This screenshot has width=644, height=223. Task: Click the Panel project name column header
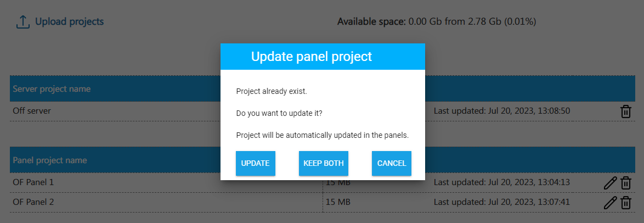(49, 160)
